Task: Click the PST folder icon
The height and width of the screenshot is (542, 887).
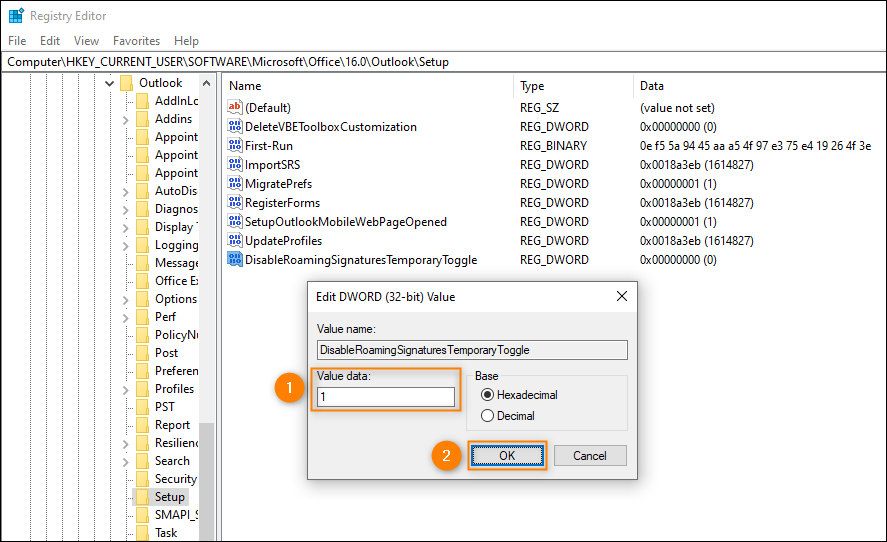Action: (x=143, y=407)
